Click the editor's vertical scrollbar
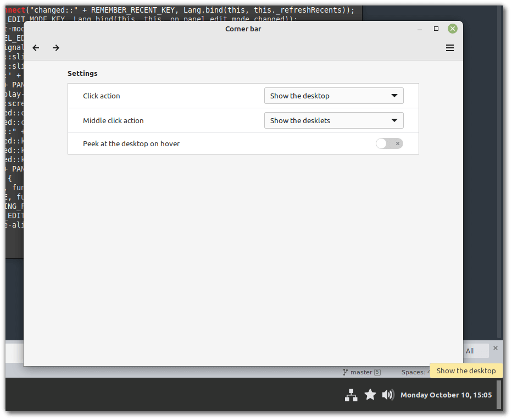Viewport: 512px width, 420px height. click(x=499, y=165)
